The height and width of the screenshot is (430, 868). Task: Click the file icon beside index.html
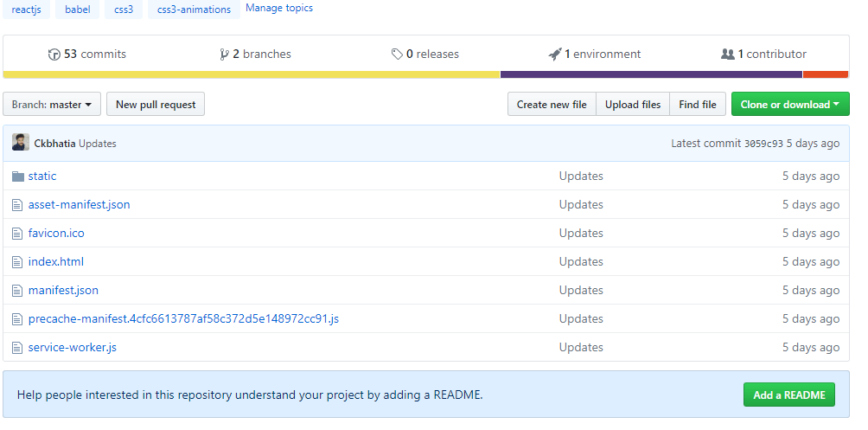click(17, 262)
